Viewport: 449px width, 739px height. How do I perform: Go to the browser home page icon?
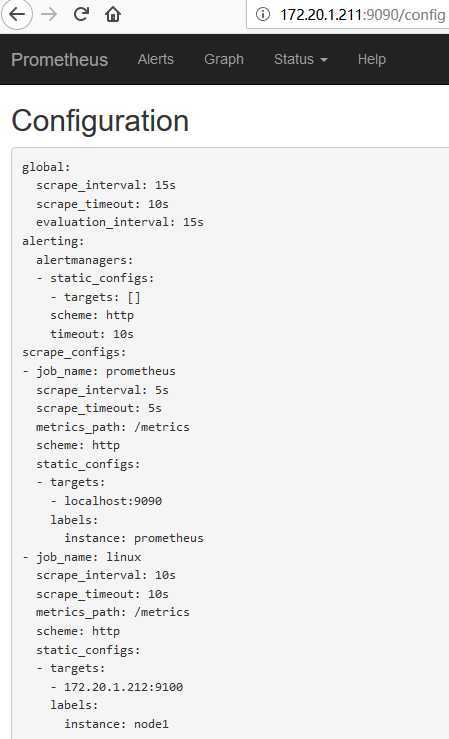click(113, 15)
